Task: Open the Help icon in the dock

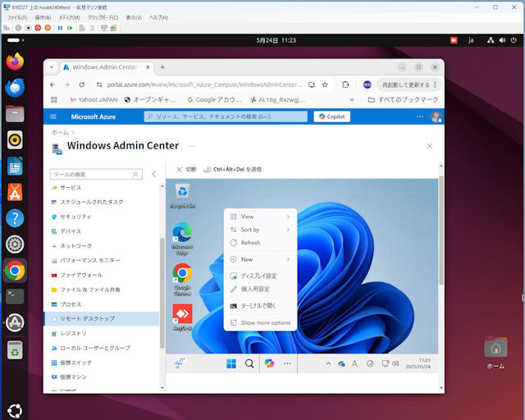Action: pyautogui.click(x=15, y=218)
